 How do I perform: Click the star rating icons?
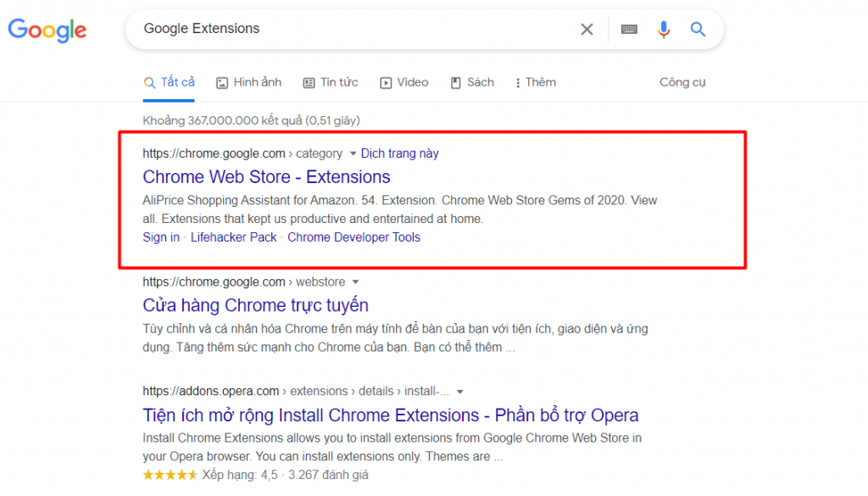click(170, 475)
